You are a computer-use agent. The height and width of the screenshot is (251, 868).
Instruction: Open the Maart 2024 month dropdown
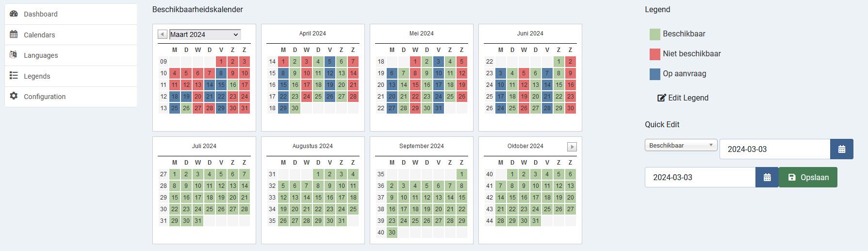(205, 34)
